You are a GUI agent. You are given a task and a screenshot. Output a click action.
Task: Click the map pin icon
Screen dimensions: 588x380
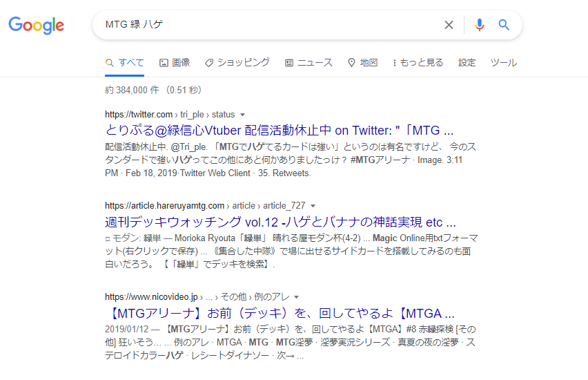pos(351,63)
